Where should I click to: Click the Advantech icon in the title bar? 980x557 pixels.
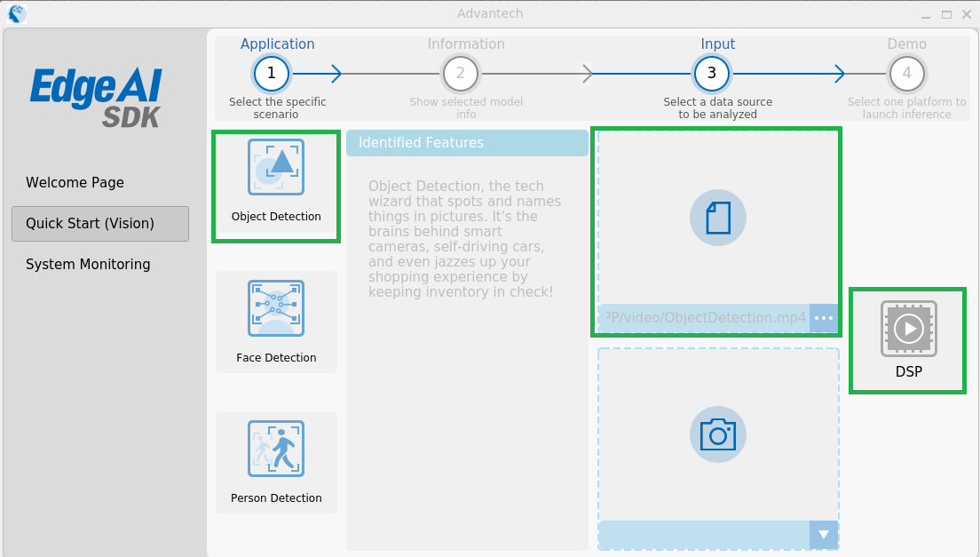(17, 13)
